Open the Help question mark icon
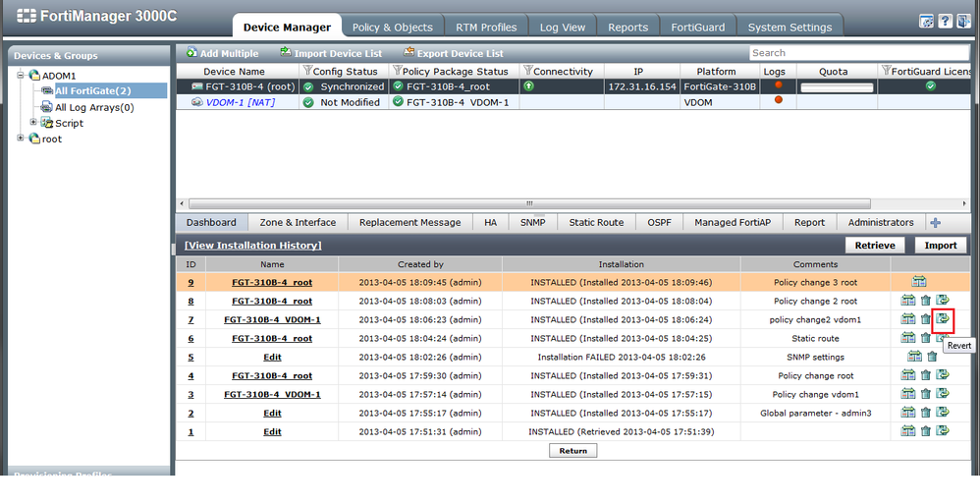 (945, 22)
